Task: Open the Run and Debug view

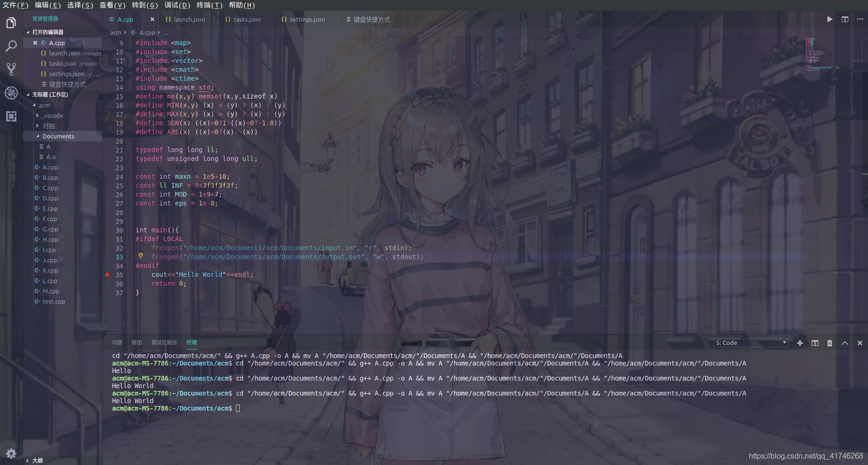Action: pos(11,93)
